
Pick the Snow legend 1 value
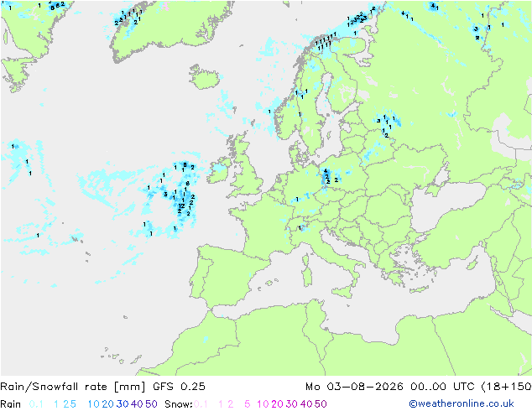pos(221,404)
